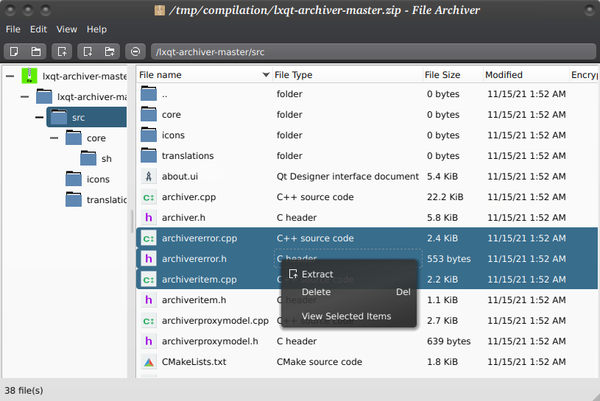The width and height of the screenshot is (600, 401).
Task: Click the Add files toolbar icon
Action: (88, 51)
